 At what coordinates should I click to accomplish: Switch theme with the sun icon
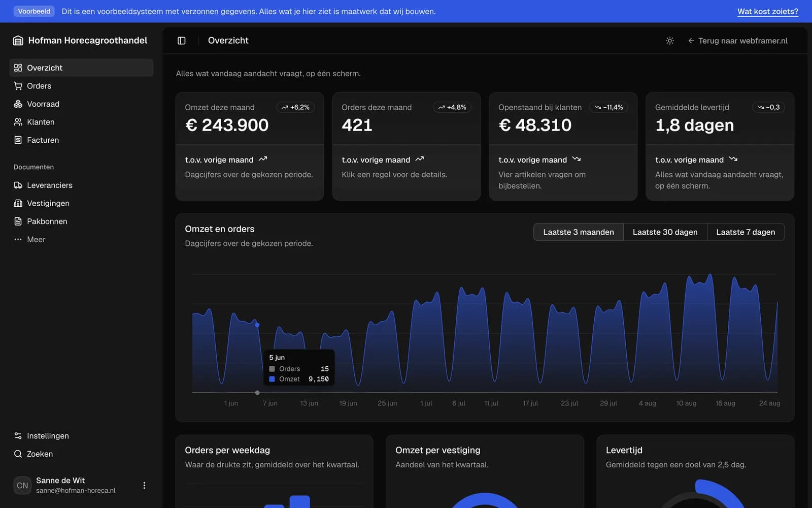(x=670, y=41)
